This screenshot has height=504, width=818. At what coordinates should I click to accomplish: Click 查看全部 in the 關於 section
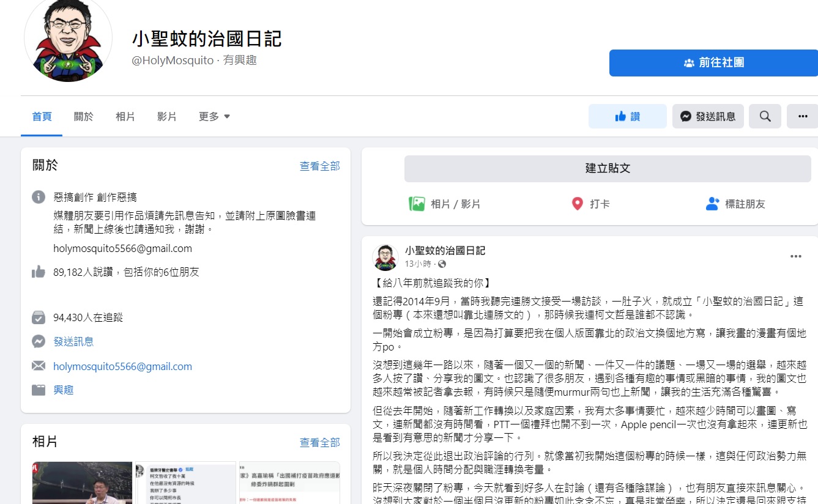319,166
